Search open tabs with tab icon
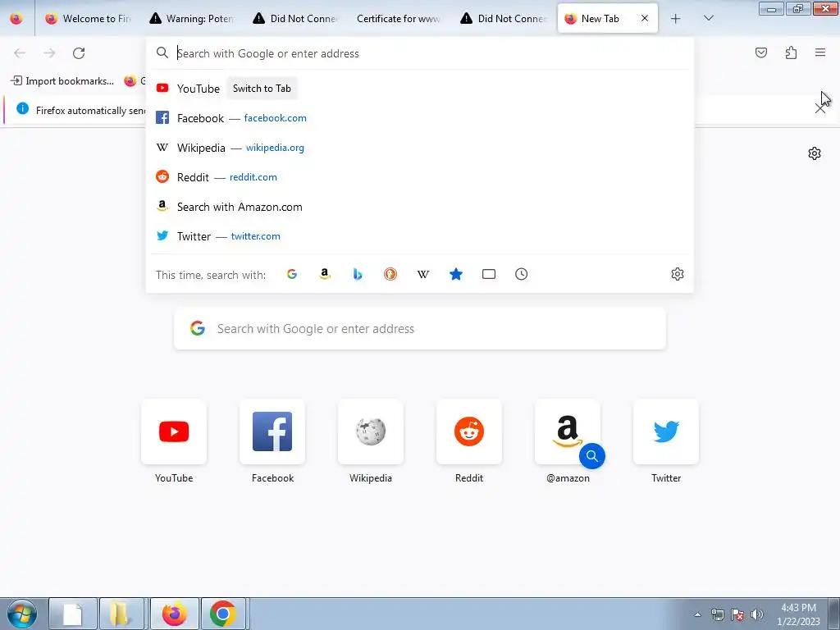Viewport: 840px width, 630px height. (x=489, y=274)
